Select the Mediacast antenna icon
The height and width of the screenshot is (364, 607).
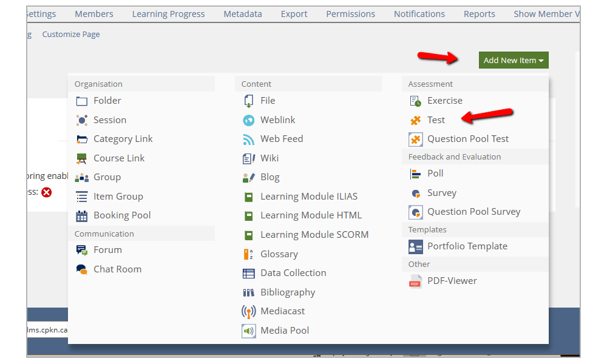(248, 311)
